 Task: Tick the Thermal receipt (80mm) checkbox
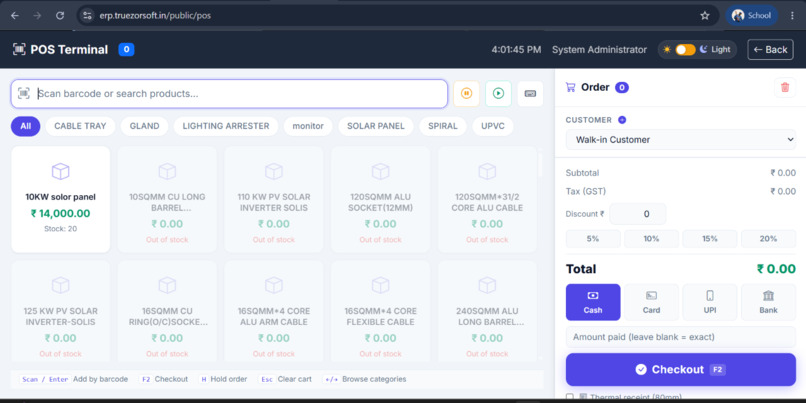pyautogui.click(x=570, y=397)
